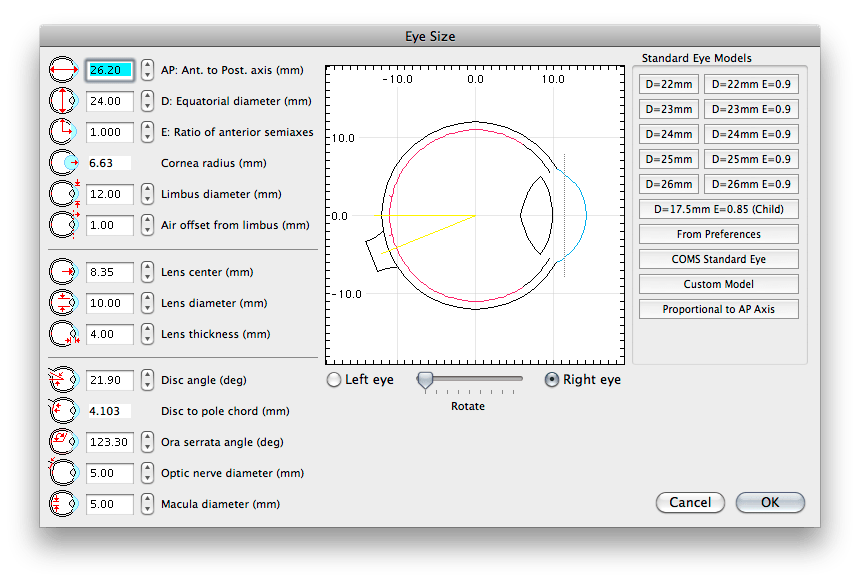Select the COMS Standard Eye model
The image size is (860, 582).
click(x=718, y=259)
